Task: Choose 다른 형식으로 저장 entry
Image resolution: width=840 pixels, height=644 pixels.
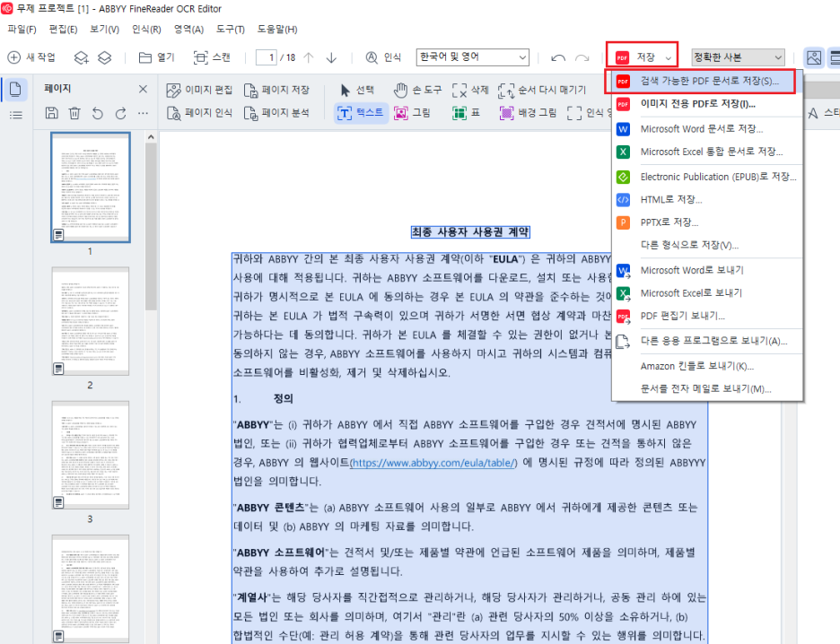Action: (x=706, y=245)
